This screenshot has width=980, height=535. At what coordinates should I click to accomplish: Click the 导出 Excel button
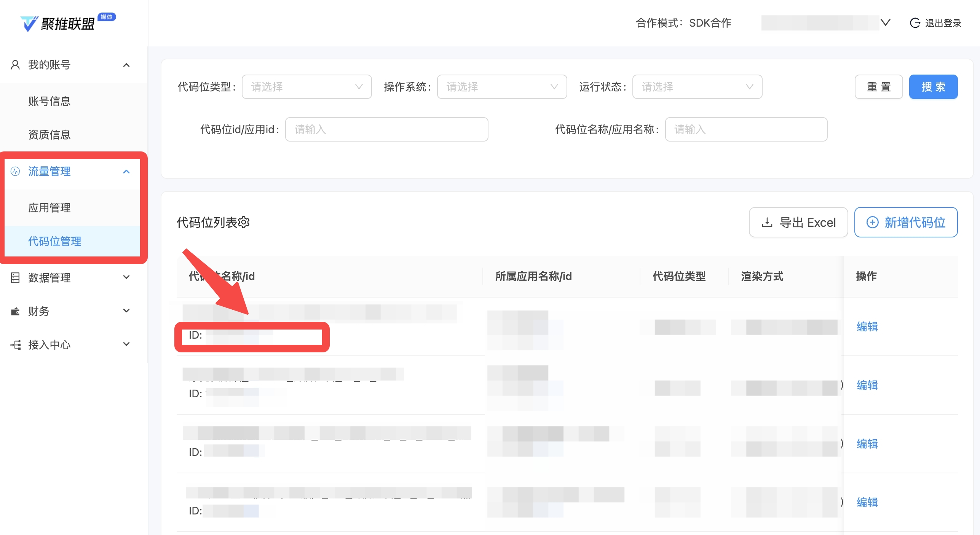pos(798,222)
